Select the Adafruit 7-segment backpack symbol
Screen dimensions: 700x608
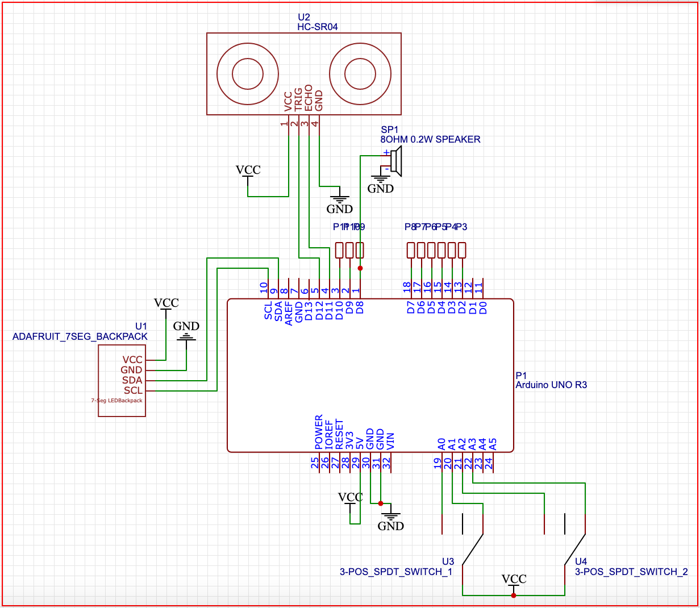click(122, 380)
